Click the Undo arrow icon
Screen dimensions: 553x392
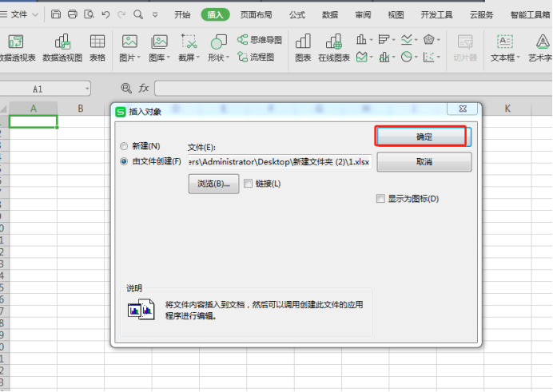coord(105,14)
